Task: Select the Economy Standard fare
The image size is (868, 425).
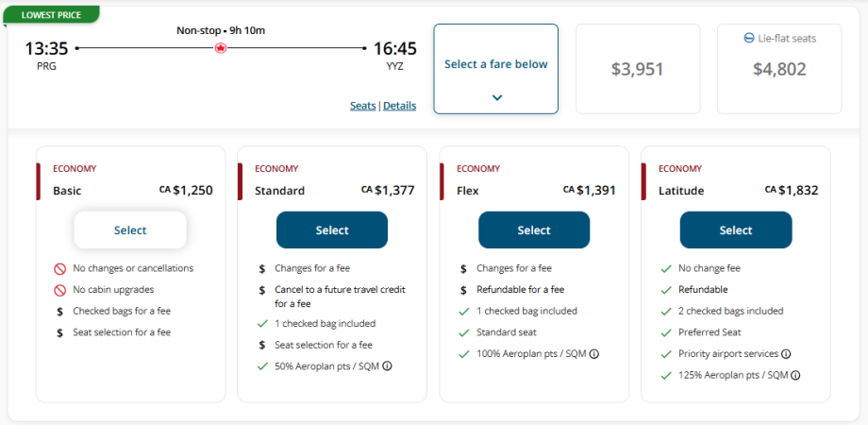Action: pos(332,230)
